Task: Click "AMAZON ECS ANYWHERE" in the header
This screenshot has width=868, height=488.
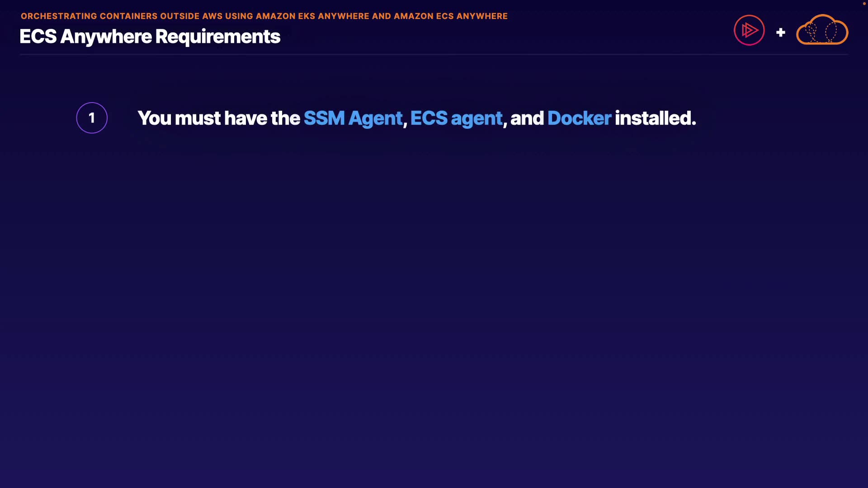Action: pyautogui.click(x=450, y=16)
